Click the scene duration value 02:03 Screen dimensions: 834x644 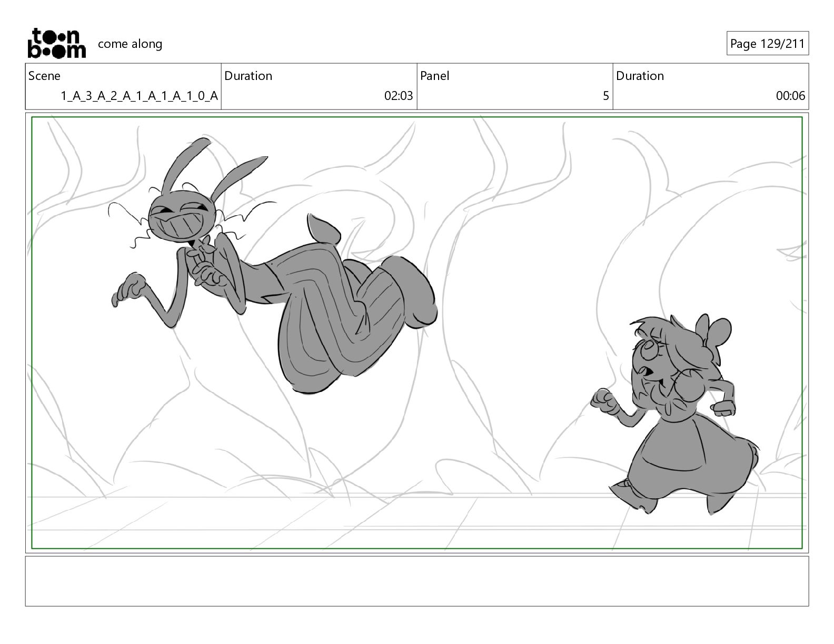[x=399, y=96]
